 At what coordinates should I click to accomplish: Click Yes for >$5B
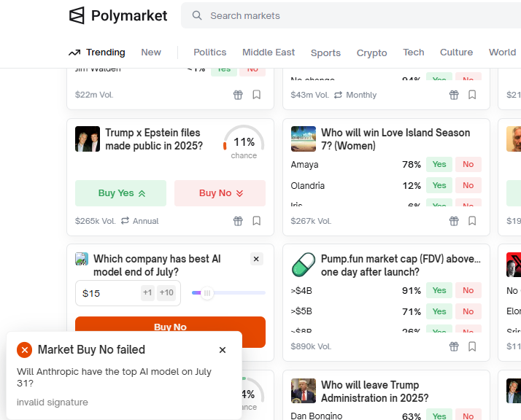439,312
